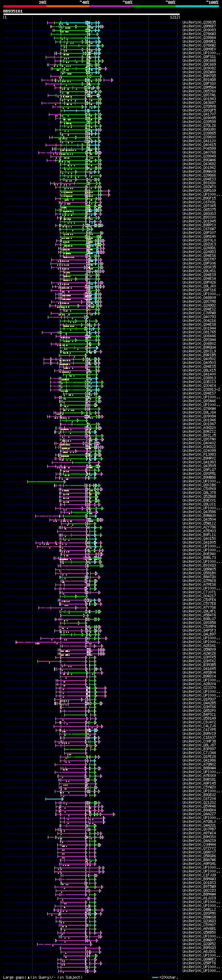Screen dimensions: 222x980
Task: Select hit UniRef100_A2EG41
Action: coord(199,646)
